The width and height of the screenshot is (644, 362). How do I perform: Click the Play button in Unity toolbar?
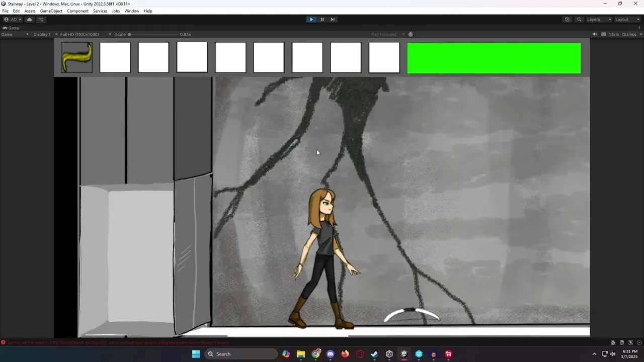coord(311,20)
